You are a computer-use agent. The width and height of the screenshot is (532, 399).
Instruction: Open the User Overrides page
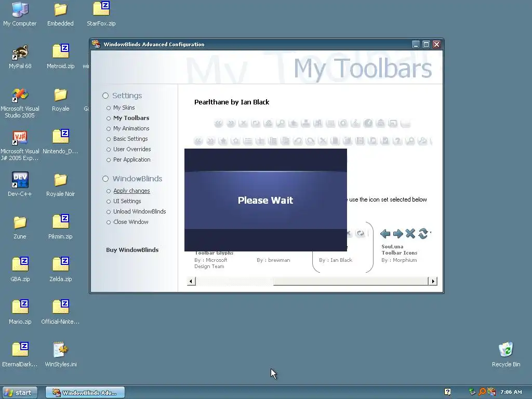coord(132,149)
